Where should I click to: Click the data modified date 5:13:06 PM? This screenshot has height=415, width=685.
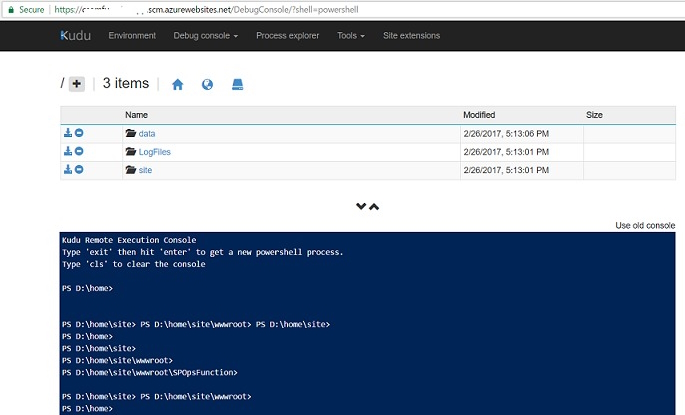pyautogui.click(x=506, y=134)
